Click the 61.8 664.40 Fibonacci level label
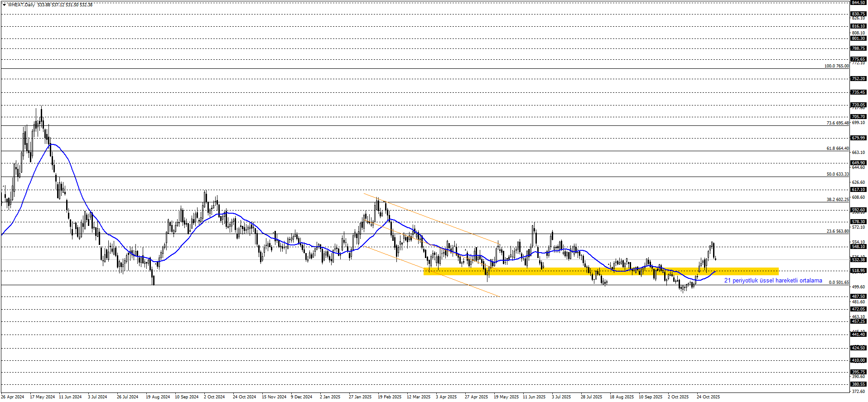 coord(837,148)
